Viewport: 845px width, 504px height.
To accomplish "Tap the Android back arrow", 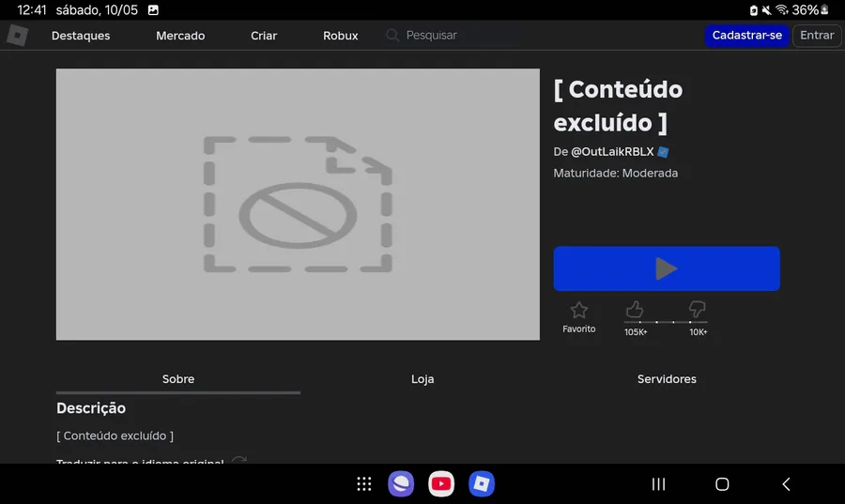I will pos(786,484).
